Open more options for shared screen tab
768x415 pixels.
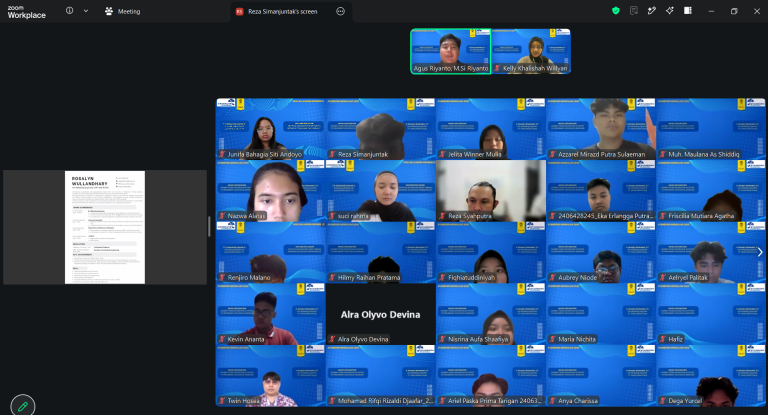(340, 11)
